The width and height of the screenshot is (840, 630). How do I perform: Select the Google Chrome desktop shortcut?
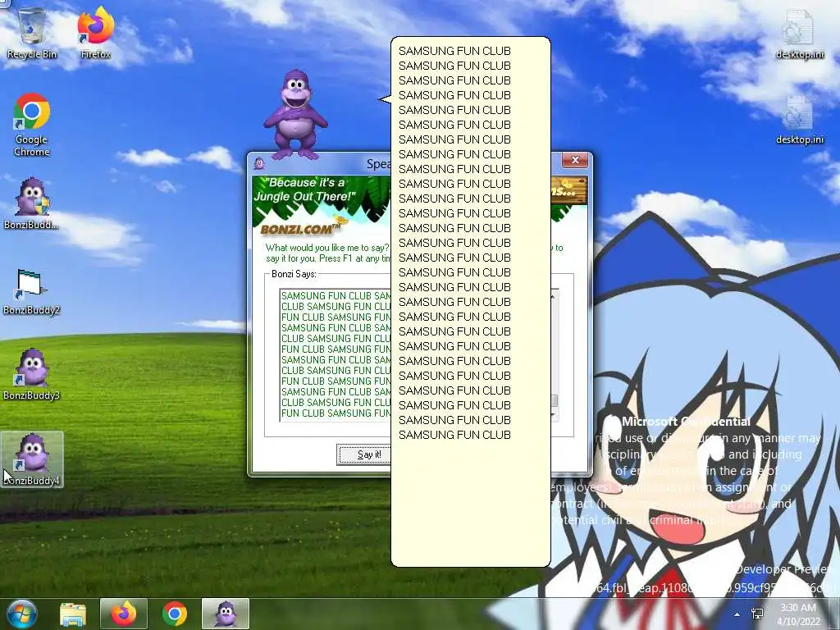coord(32,125)
